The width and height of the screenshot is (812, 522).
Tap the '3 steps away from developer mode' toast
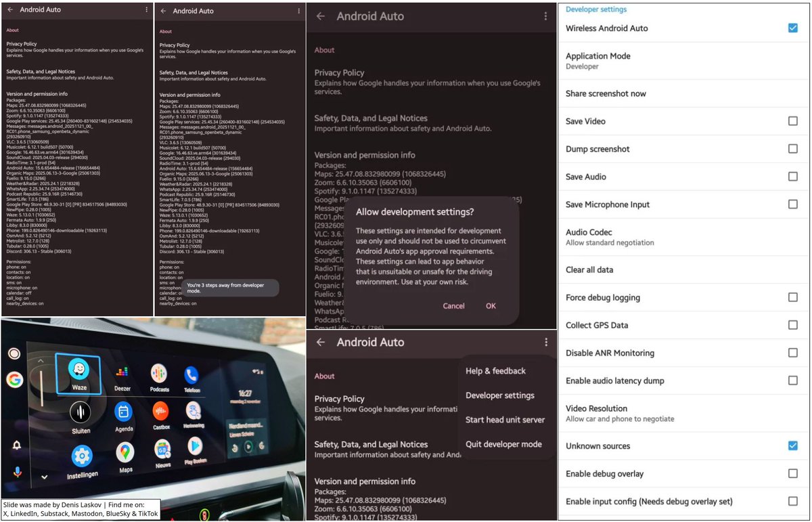[x=230, y=288]
